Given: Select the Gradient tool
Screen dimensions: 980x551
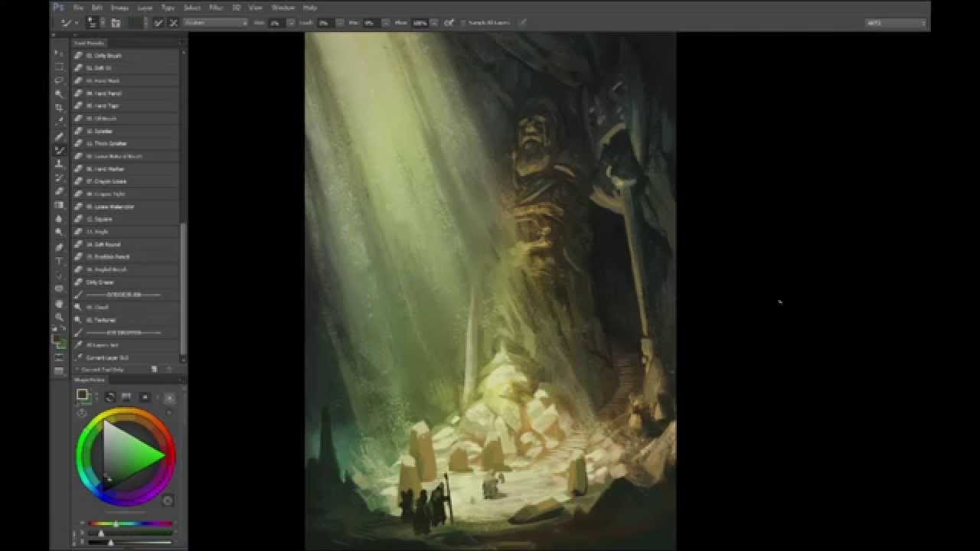Looking at the screenshot, I should [59, 205].
